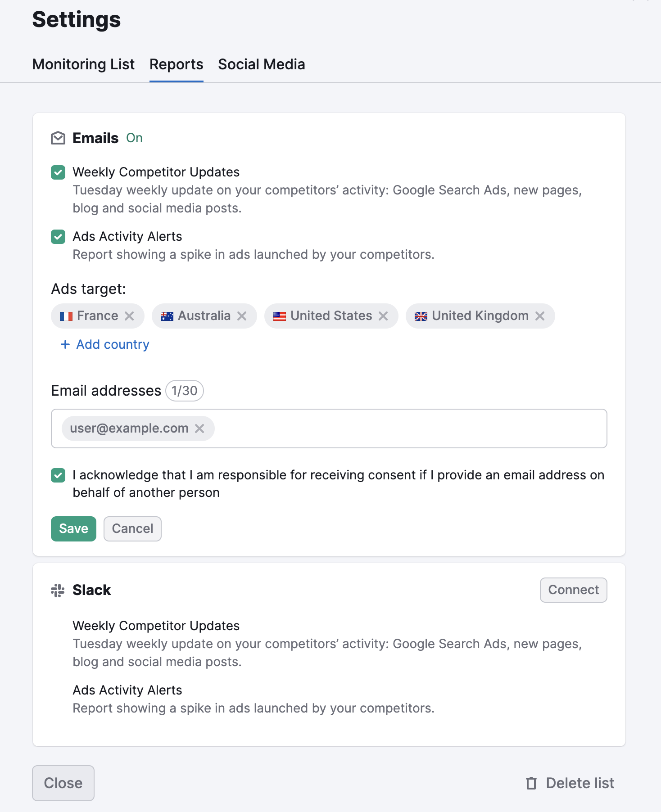Close the Settings panel

click(63, 783)
